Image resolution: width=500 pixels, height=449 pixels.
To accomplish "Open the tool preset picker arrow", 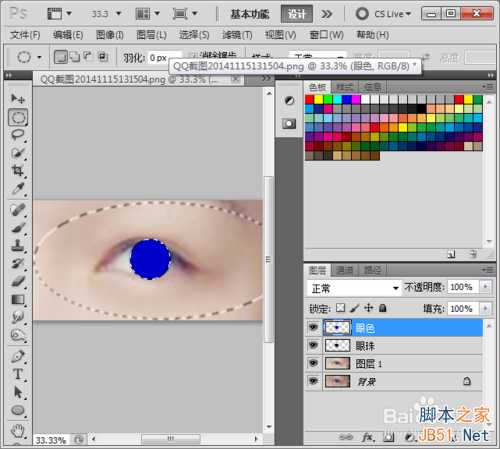I will [x=39, y=57].
